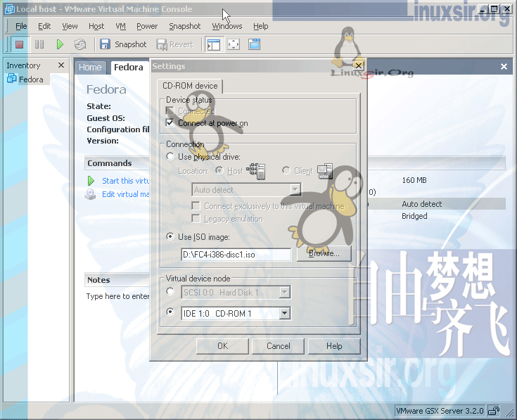Image resolution: width=517 pixels, height=420 pixels.
Task: Switch to the Home tab
Action: point(90,68)
